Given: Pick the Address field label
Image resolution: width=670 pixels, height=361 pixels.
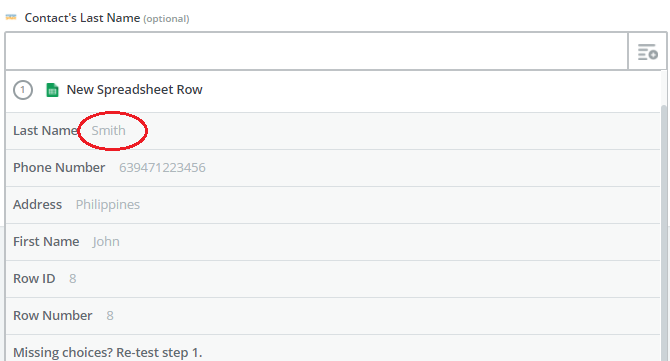Looking at the screenshot, I should [x=38, y=205].
